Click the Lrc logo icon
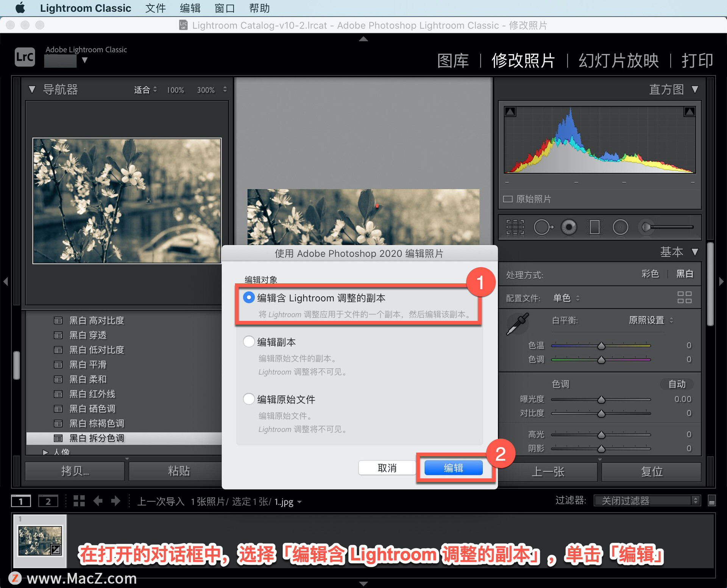This screenshot has width=727, height=588. (x=25, y=57)
